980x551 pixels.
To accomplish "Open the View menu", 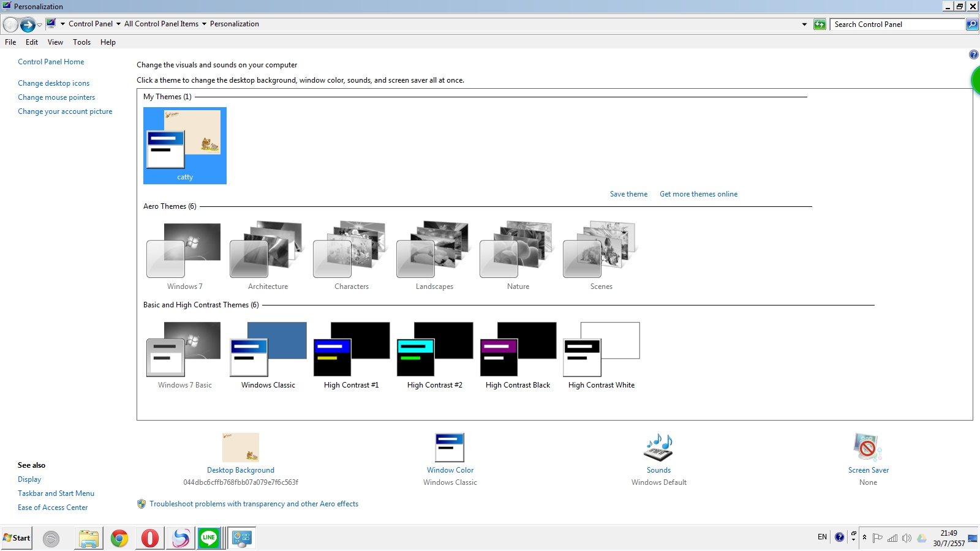I will (55, 42).
